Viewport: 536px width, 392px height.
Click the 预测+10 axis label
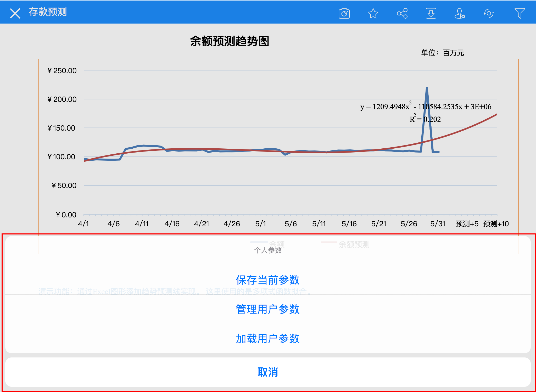(496, 224)
